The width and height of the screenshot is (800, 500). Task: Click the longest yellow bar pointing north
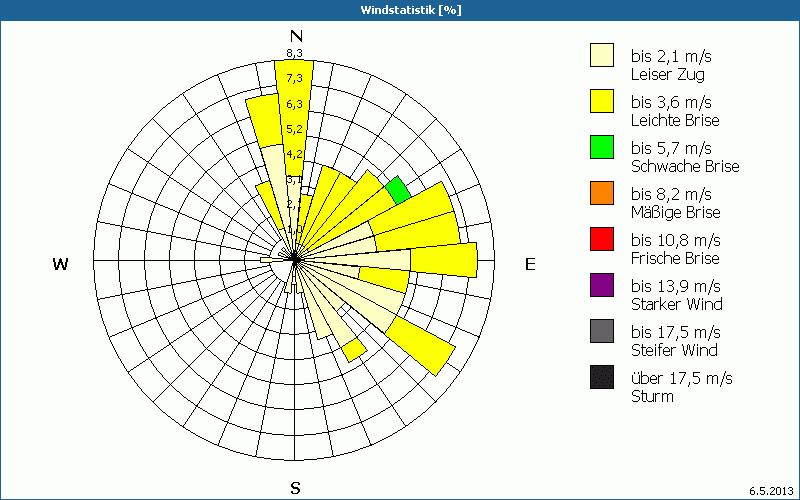coord(294,117)
